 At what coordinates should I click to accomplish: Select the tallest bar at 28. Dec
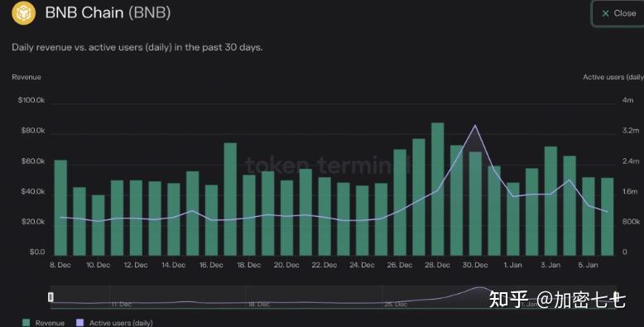click(437, 189)
